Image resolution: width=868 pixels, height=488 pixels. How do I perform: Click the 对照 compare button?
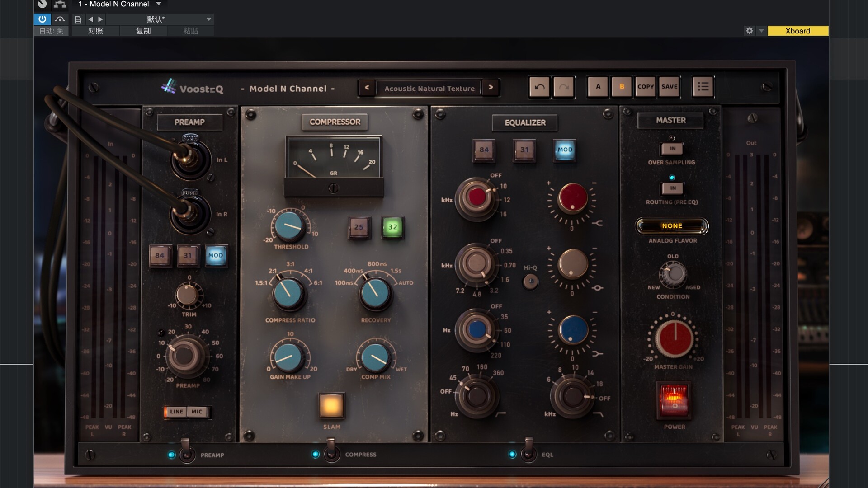[95, 31]
